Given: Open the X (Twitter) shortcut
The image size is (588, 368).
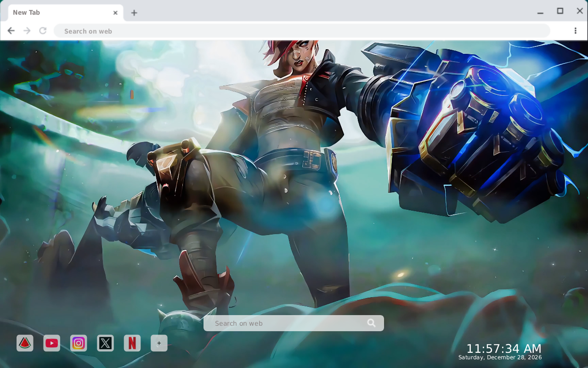Looking at the screenshot, I should (x=106, y=343).
